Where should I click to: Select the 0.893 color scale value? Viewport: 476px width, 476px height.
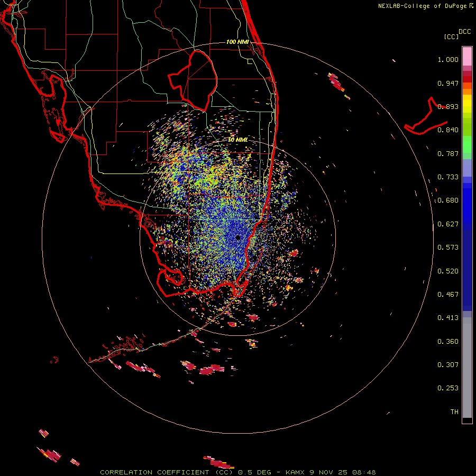tap(448, 106)
